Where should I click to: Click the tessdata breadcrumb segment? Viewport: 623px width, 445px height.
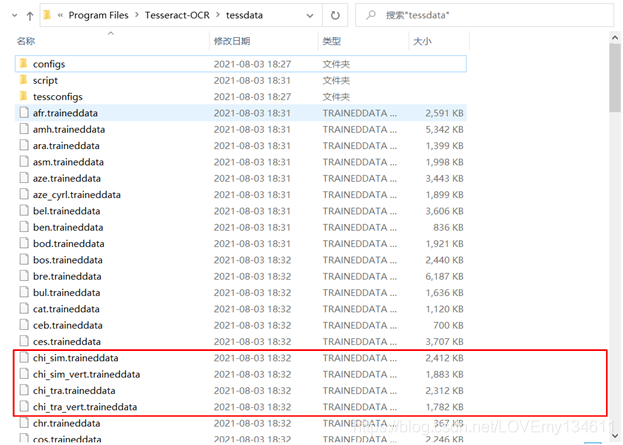(x=244, y=15)
